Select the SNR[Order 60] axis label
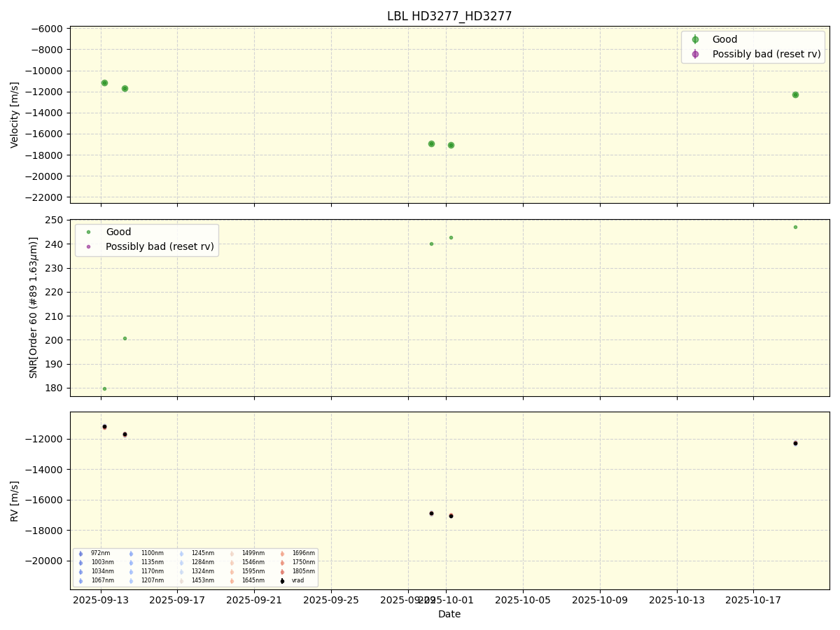The height and width of the screenshot is (630, 840). coord(34,307)
